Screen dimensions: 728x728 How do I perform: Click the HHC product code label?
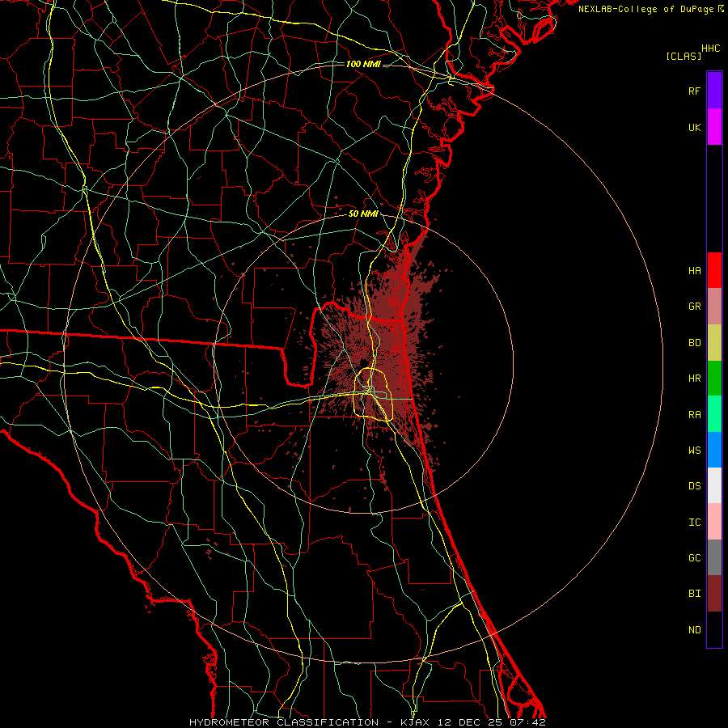point(711,48)
